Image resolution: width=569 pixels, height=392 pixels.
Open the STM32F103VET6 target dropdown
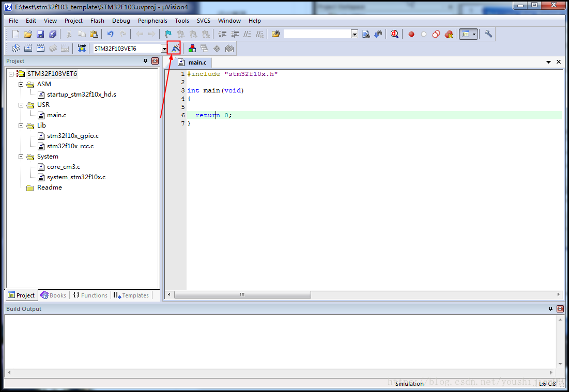coord(164,49)
